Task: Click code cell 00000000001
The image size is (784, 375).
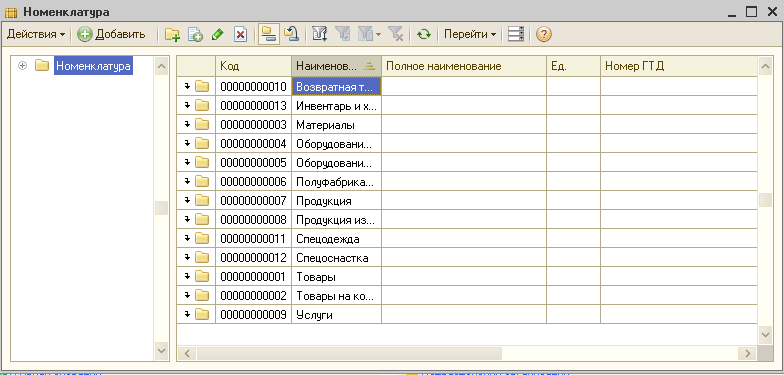Action: [254, 276]
